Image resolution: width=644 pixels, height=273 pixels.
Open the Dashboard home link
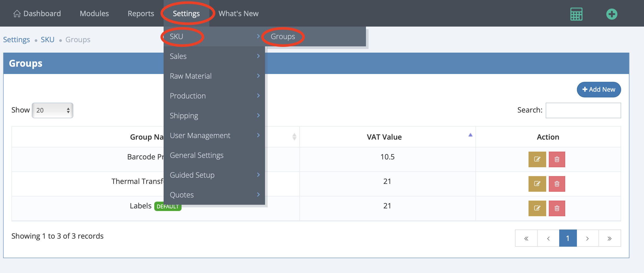(x=37, y=14)
